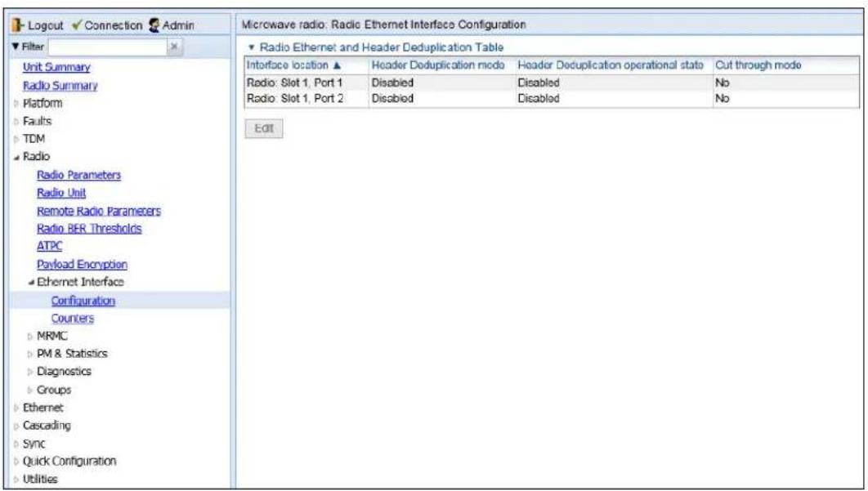Select the Configuration link under Ethernet Interface
This screenshot has height=491, width=868.
[x=83, y=301]
